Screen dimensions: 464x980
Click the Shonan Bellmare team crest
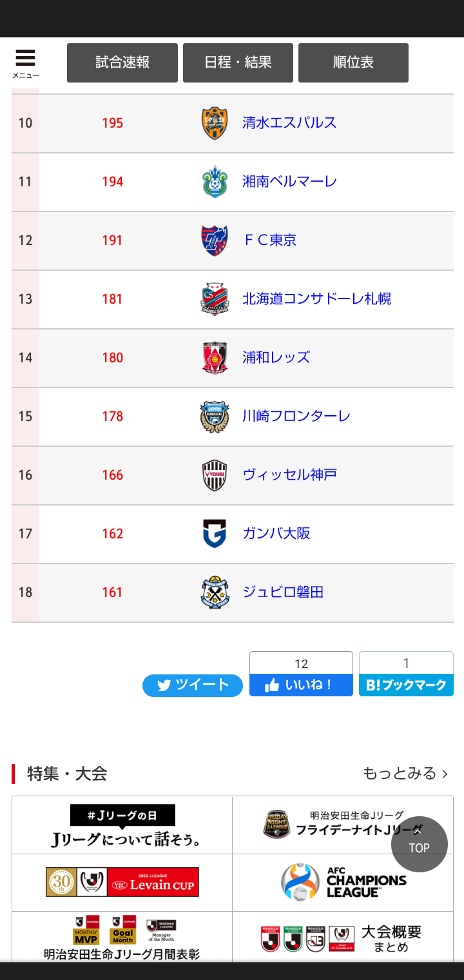pos(215,182)
